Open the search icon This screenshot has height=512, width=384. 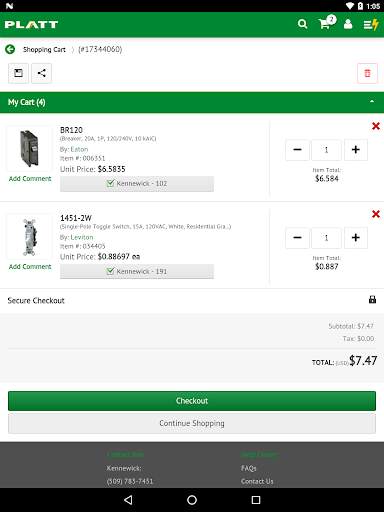point(302,24)
